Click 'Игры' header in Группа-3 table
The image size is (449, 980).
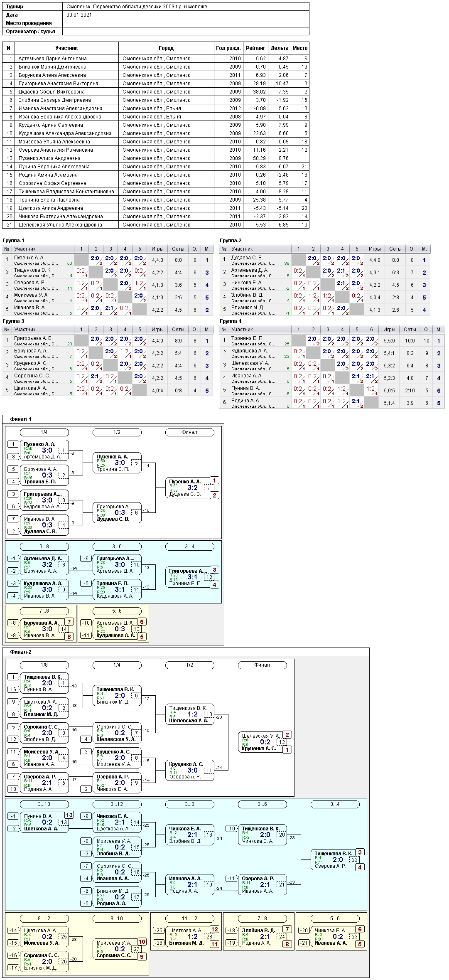point(157,330)
